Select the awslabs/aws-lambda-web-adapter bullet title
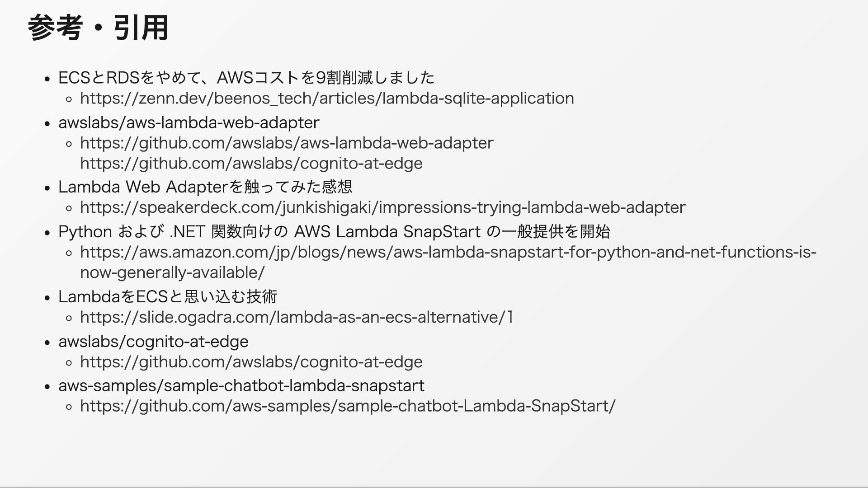This screenshot has height=488, width=868. [x=189, y=123]
